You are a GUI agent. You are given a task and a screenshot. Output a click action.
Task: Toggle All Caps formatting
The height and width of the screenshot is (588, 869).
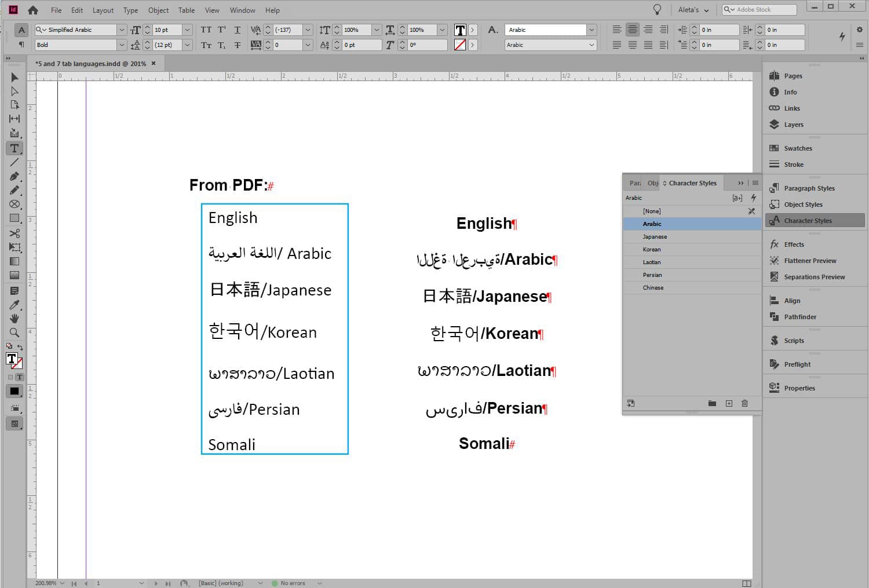point(206,30)
